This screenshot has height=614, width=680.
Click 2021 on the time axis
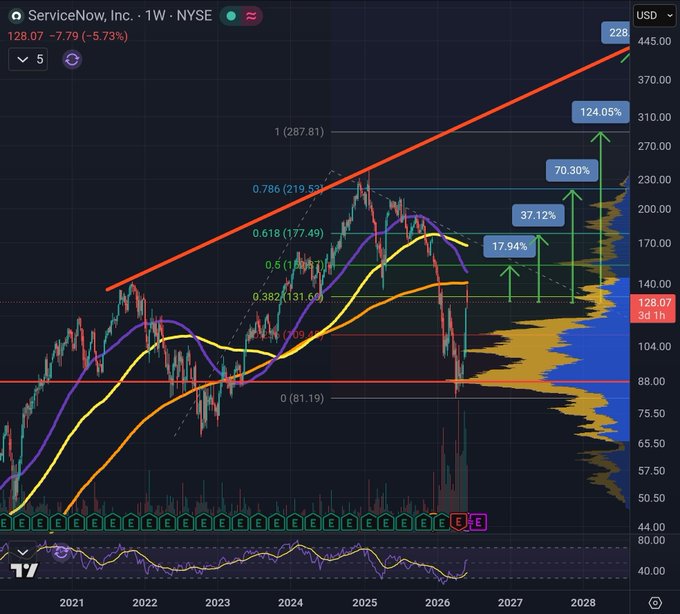72,603
